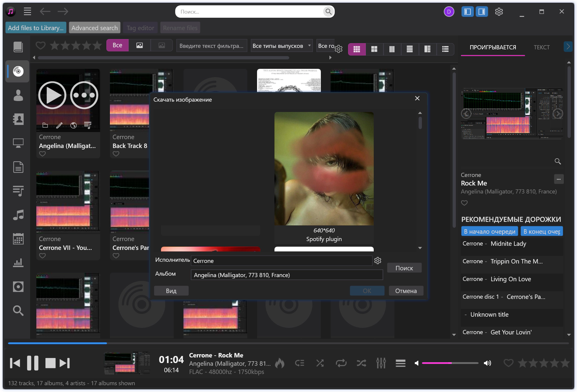Open the statistics chart sidebar icon
This screenshot has width=577, height=392.
pyautogui.click(x=18, y=263)
